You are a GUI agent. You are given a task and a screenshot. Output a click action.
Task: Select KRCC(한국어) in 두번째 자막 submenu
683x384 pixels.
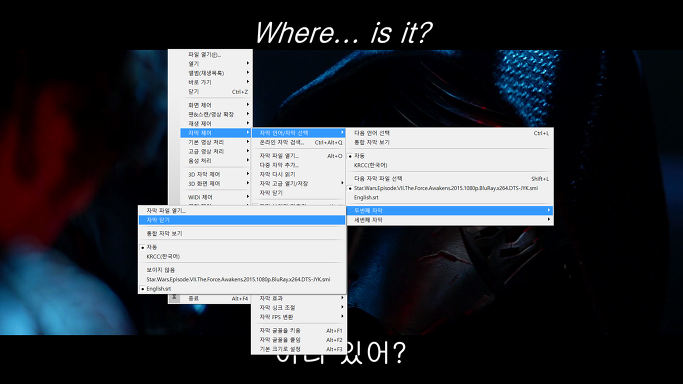pyautogui.click(x=242, y=256)
